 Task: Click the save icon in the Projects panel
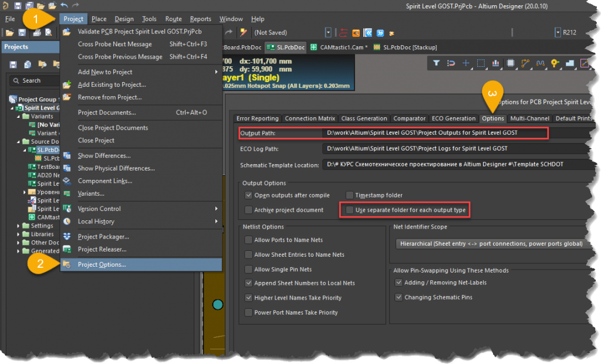(13, 64)
